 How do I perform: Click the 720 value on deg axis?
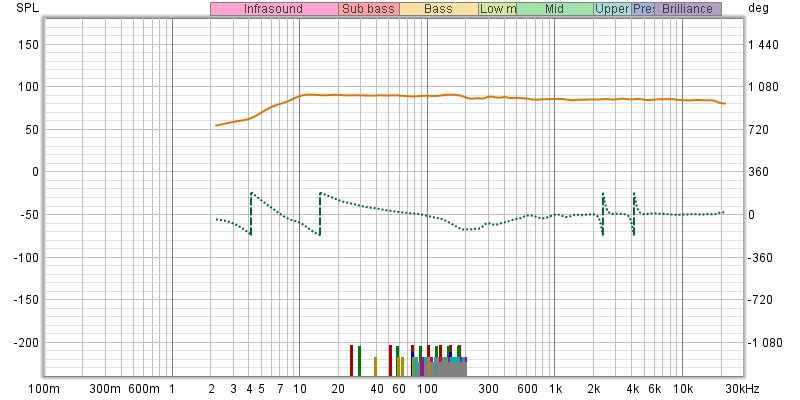tap(758, 130)
